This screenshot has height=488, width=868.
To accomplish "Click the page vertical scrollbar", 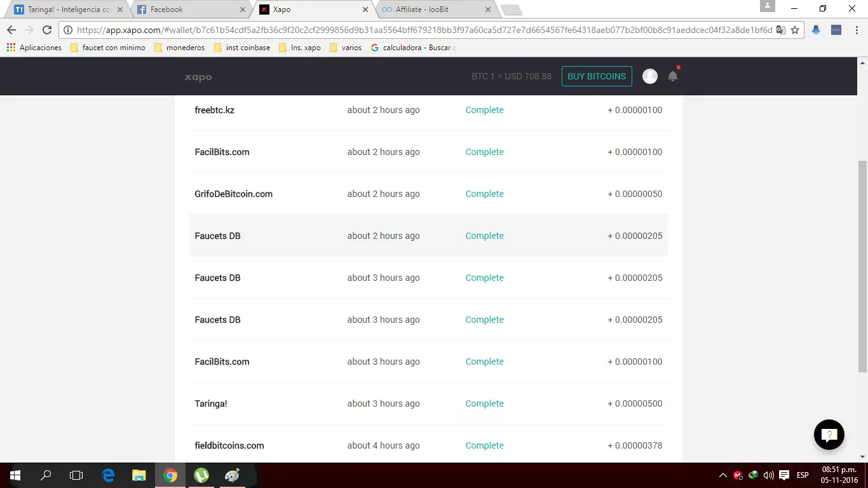I will [x=862, y=267].
